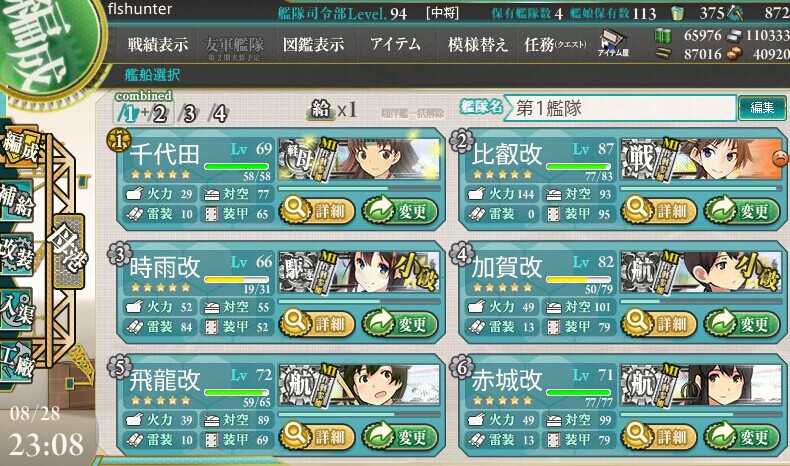This screenshot has height=466, width=790.
Task: Open 図鑑表示 encyclopedia menu
Action: tap(313, 44)
